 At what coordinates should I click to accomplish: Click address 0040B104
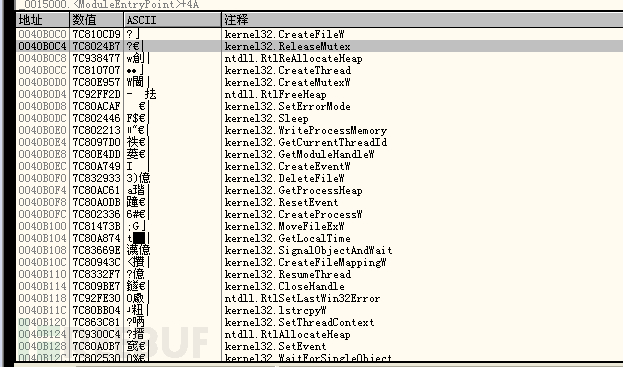(43, 238)
